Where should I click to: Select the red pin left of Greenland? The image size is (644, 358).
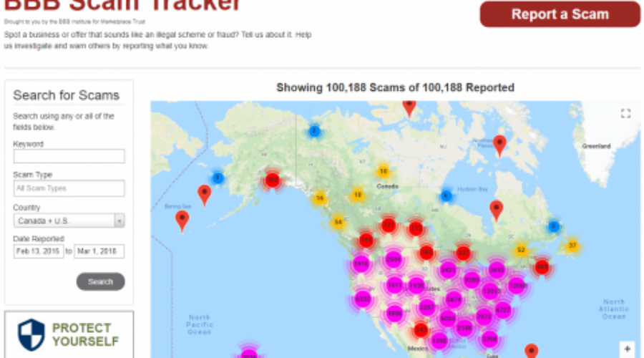coord(499,145)
